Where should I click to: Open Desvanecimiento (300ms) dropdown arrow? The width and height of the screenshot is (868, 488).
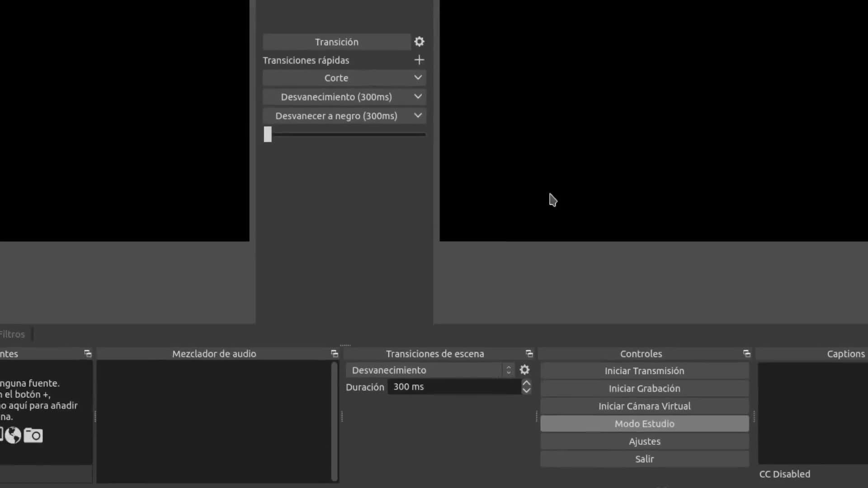tap(418, 97)
